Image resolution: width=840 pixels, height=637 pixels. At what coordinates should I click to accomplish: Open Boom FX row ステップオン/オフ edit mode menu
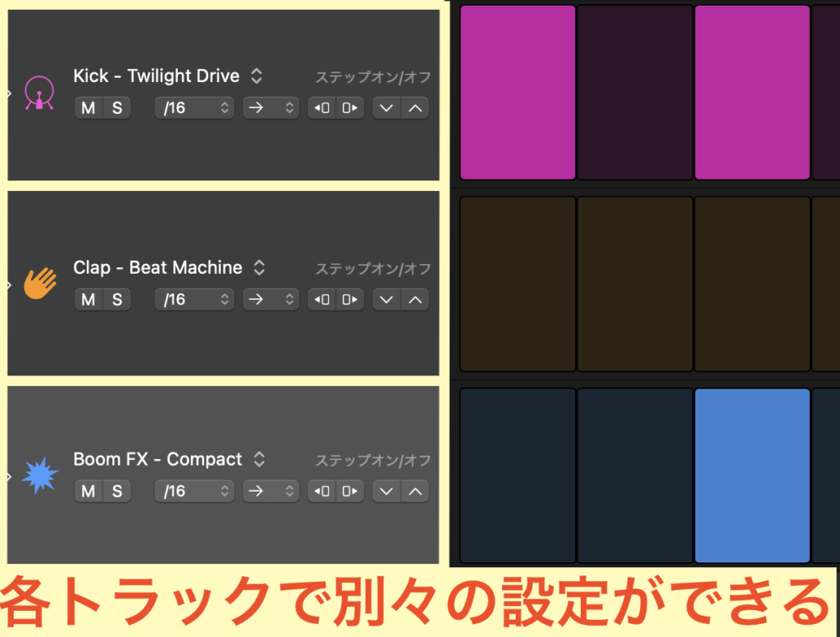373,461
